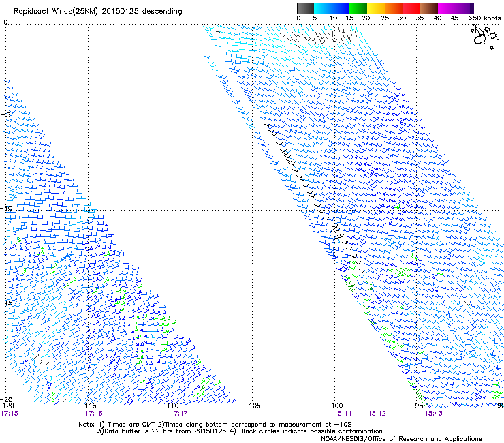The height and width of the screenshot is (443, 504).
Task: Click the -15 latitude axis label
Action: coord(7,303)
